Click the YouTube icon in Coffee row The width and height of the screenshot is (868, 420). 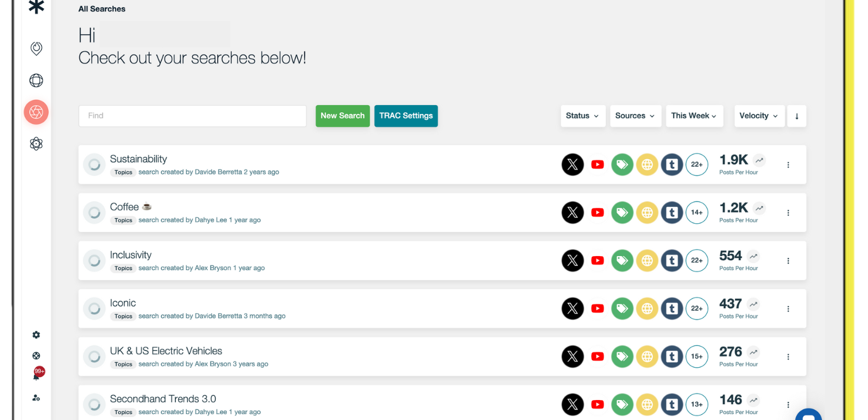[x=598, y=213]
